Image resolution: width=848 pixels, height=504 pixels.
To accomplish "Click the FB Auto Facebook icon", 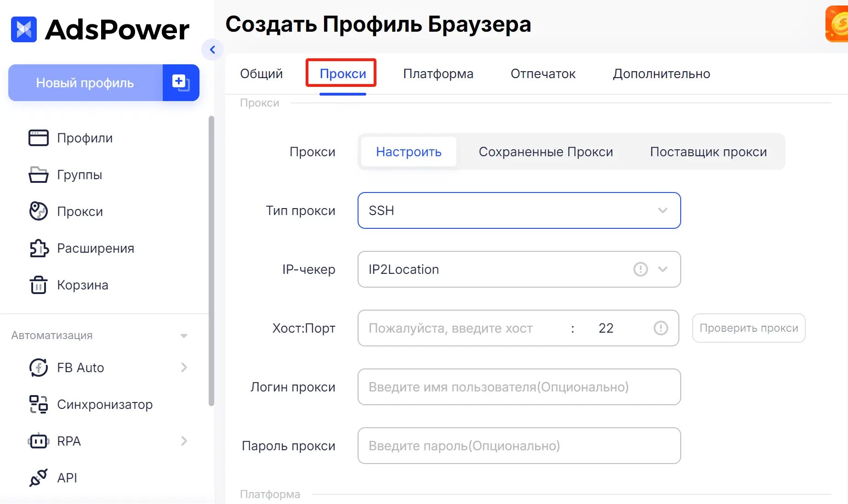I will (x=39, y=368).
